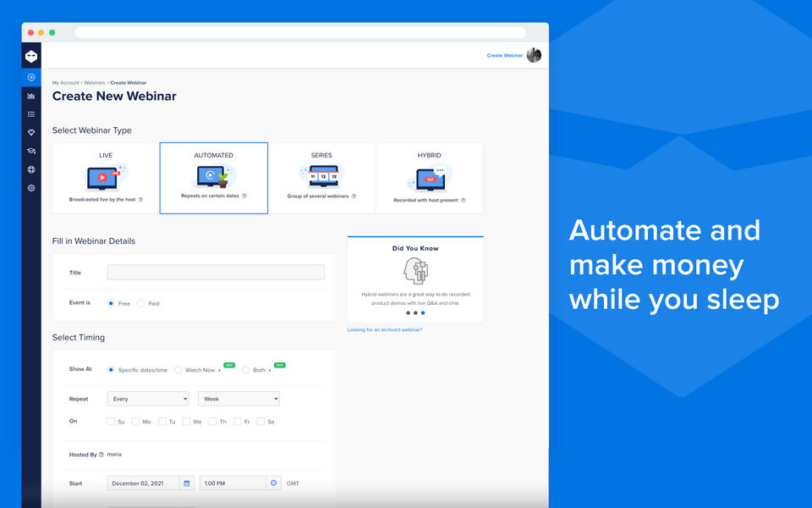812x508 pixels.
Task: Select the AUTOMATED webinar type card
Action: pyautogui.click(x=214, y=178)
